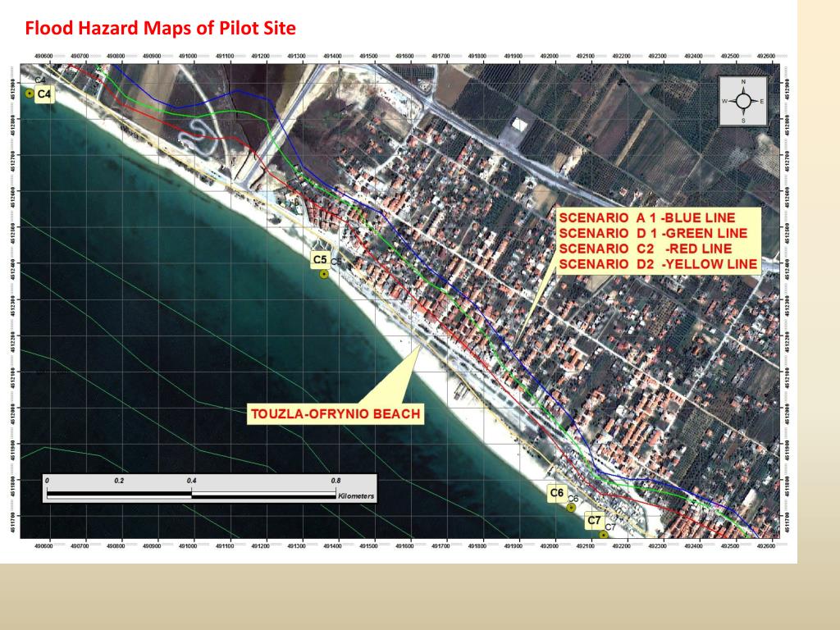The image size is (840, 630).
Task: Select the C5 yellow marker point
Action: click(323, 274)
